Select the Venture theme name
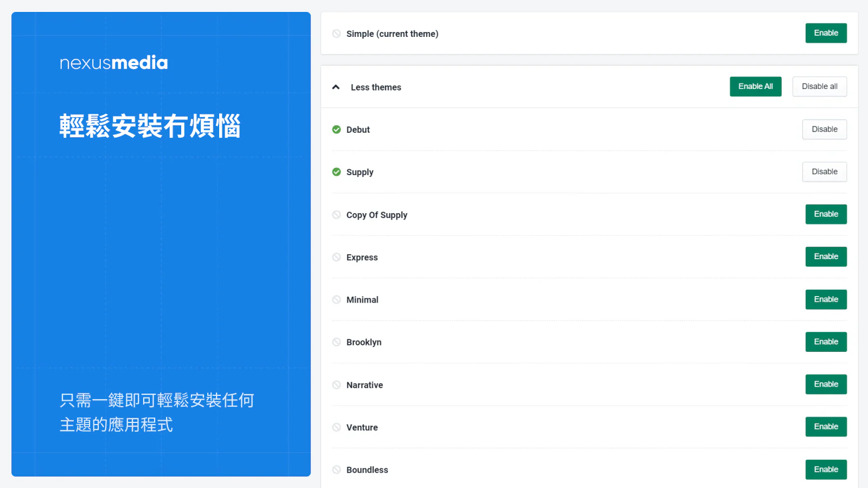The width and height of the screenshot is (868, 488). click(362, 427)
